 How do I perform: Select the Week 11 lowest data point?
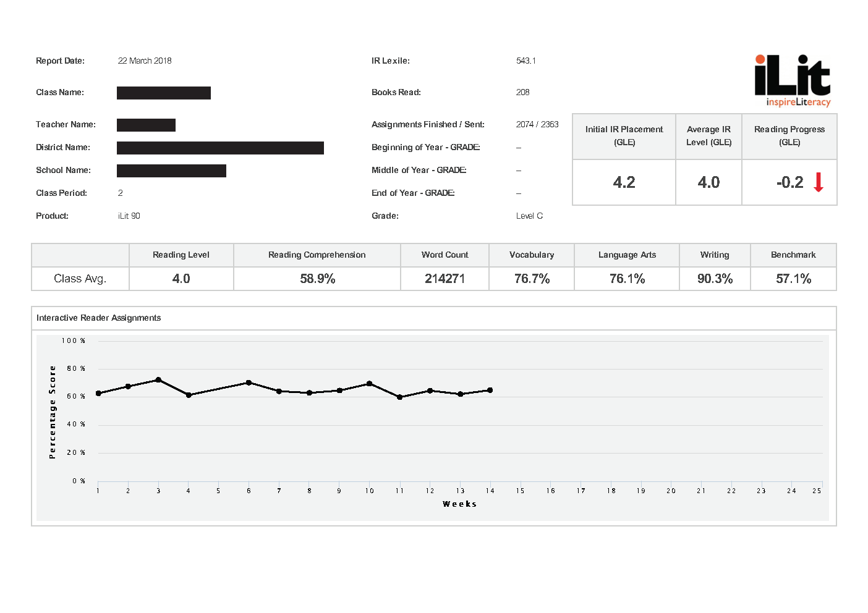click(399, 397)
